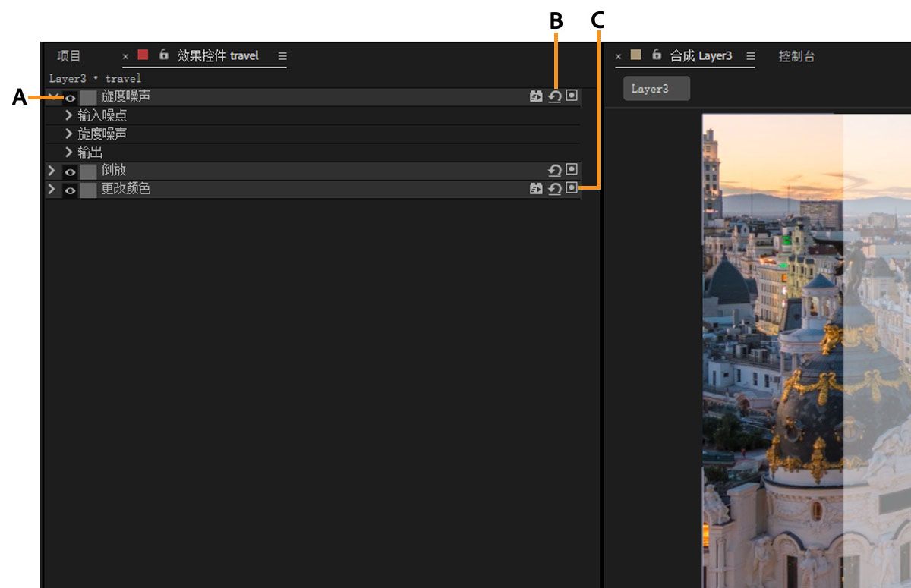
Task: Switch to the 控制台 tab
Action: (x=797, y=56)
